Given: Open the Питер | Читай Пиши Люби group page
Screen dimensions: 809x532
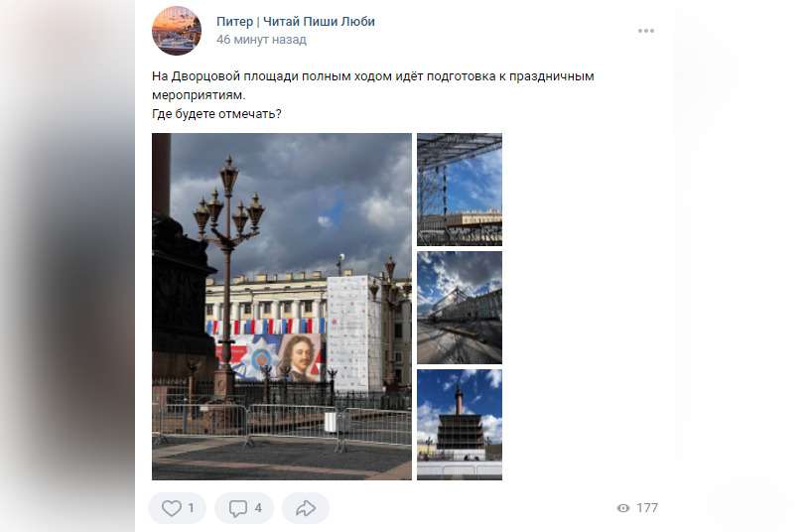Looking at the screenshot, I should [x=296, y=22].
